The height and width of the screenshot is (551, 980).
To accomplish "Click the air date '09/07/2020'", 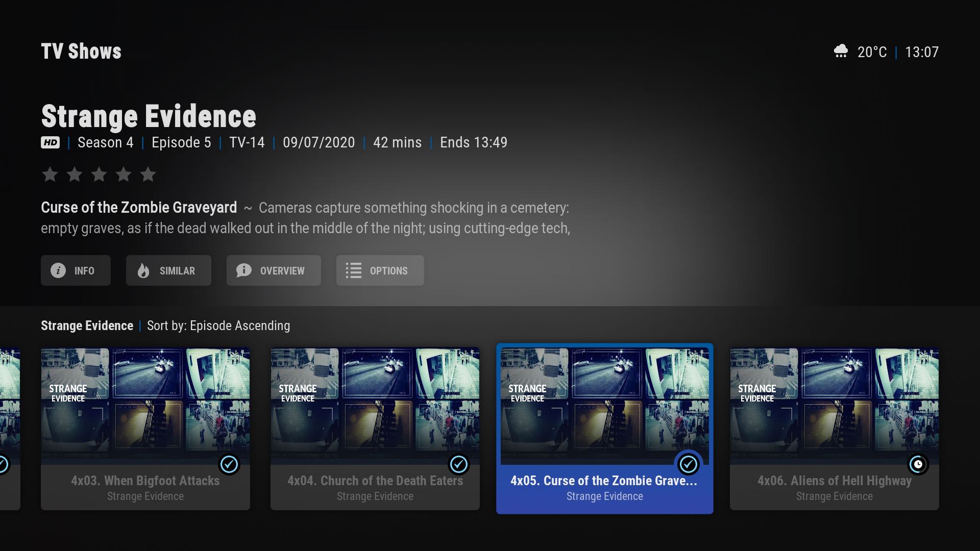I will pyautogui.click(x=319, y=143).
